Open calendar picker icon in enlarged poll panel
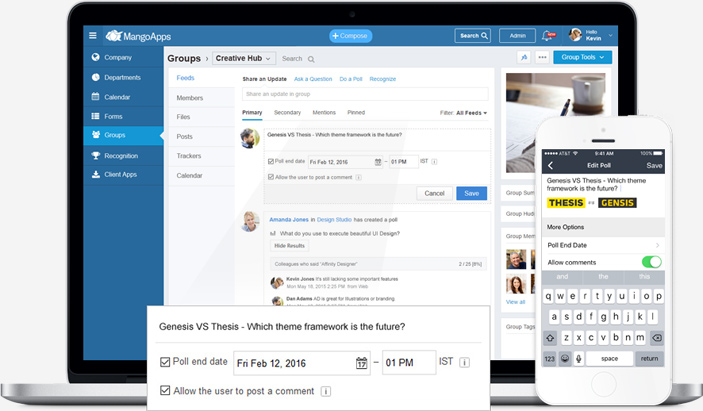 (x=361, y=363)
